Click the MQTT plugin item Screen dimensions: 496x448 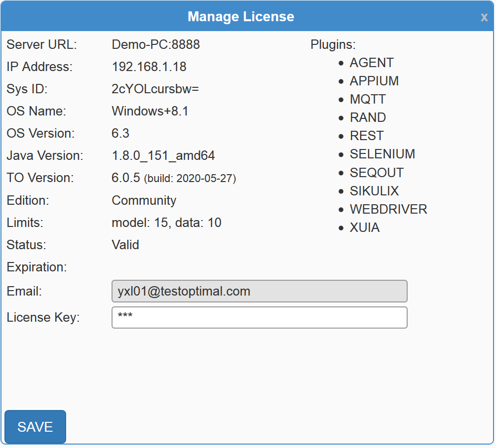click(367, 99)
